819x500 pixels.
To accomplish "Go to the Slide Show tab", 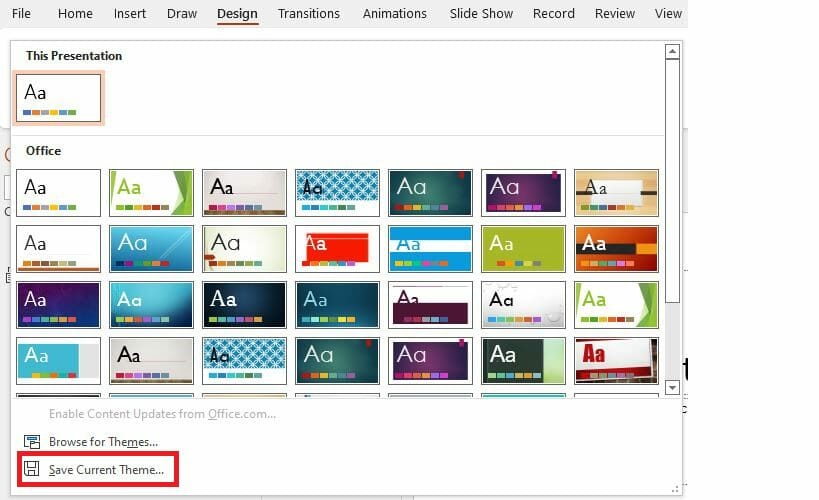I will (x=480, y=14).
